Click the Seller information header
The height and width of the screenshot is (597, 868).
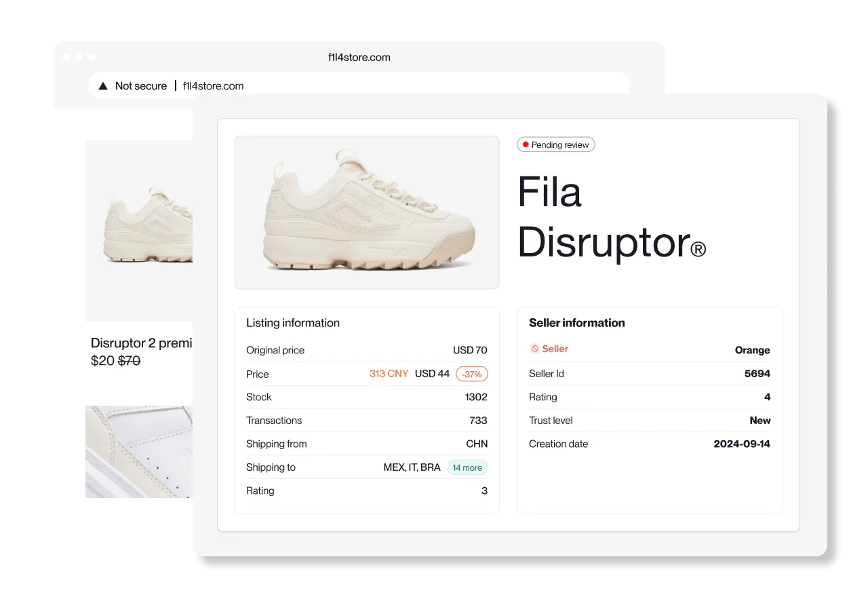click(x=577, y=323)
